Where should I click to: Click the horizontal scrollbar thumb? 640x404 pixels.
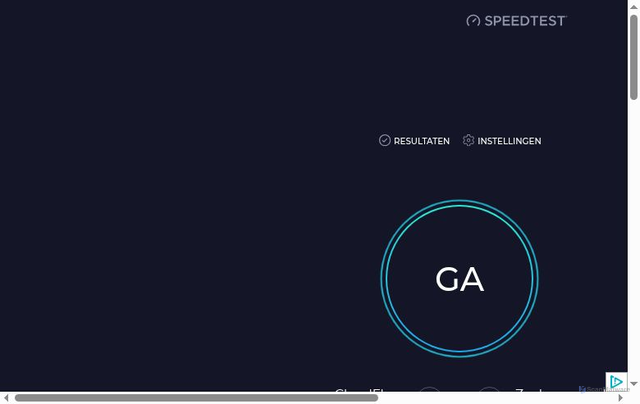coord(196,397)
